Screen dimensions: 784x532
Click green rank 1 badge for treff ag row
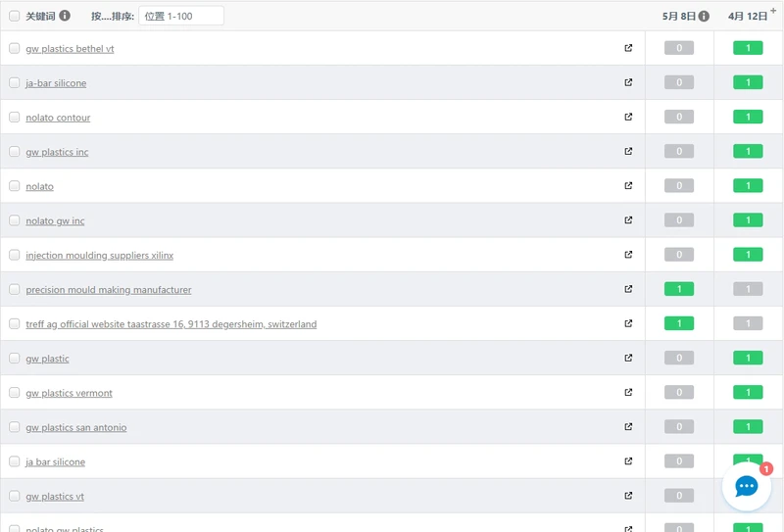pyautogui.click(x=679, y=323)
